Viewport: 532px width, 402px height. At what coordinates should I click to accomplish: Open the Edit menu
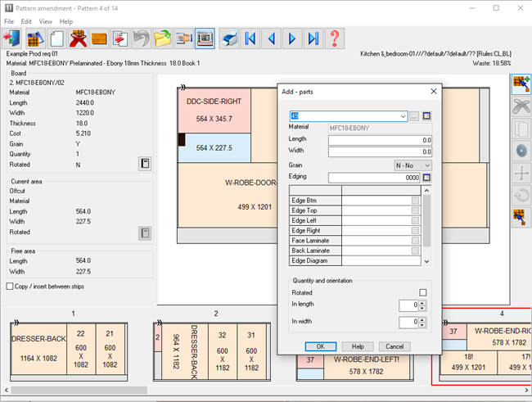click(27, 20)
